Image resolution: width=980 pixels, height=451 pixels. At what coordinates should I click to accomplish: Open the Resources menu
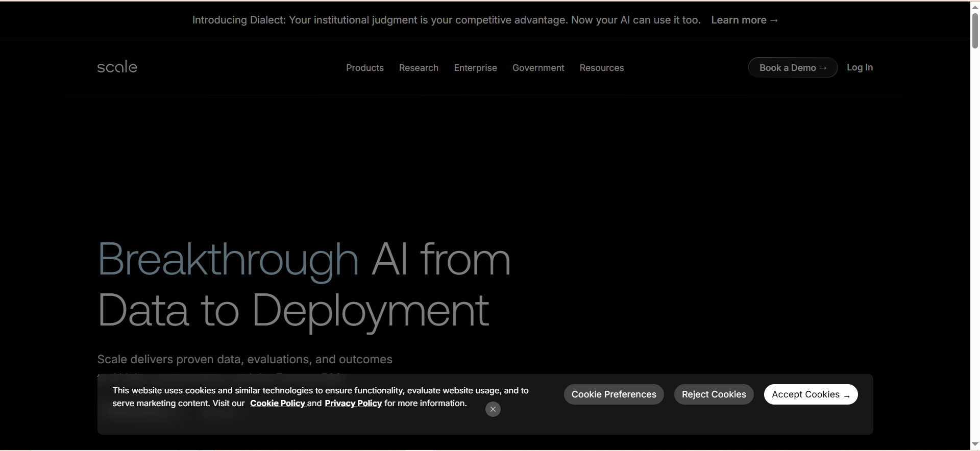[x=602, y=68]
